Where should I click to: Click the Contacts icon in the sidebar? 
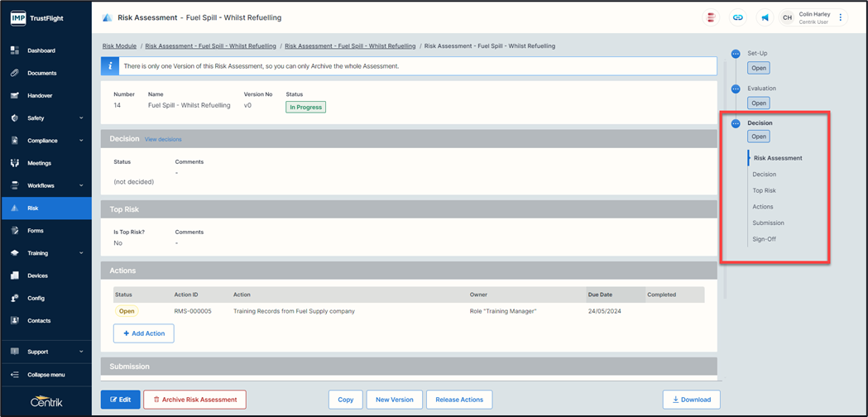15,320
